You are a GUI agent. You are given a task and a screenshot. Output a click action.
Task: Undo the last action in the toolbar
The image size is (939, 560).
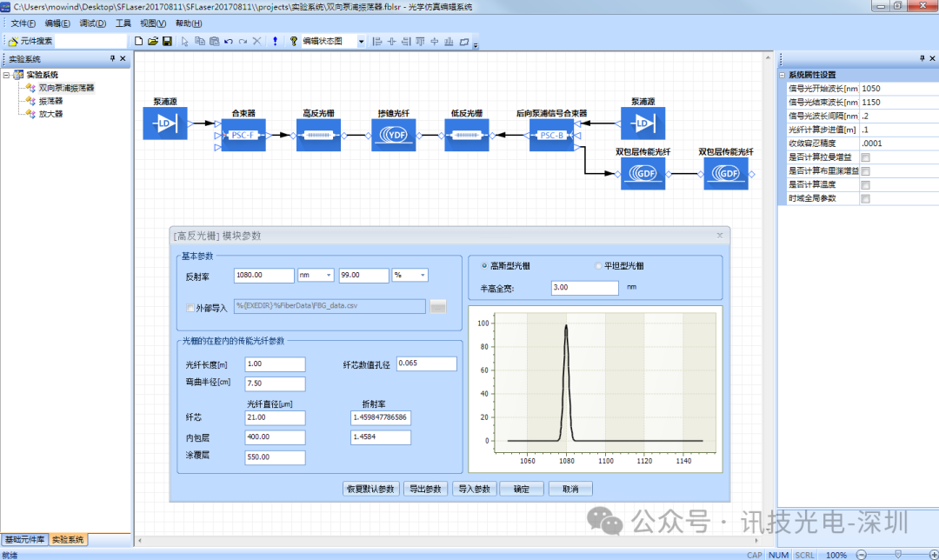coord(228,41)
